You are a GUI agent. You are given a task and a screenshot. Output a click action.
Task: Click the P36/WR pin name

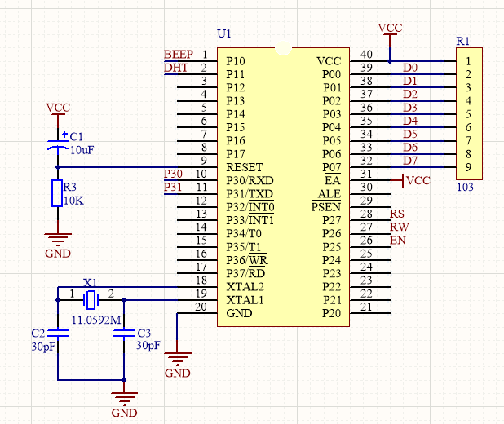[247, 260]
